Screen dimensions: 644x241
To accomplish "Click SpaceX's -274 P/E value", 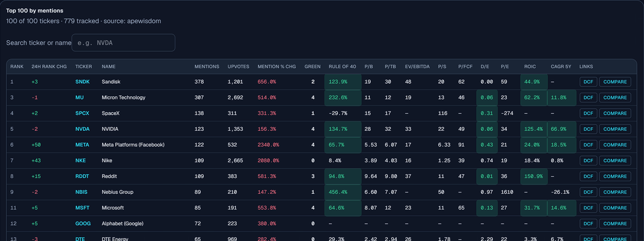I will [x=507, y=113].
